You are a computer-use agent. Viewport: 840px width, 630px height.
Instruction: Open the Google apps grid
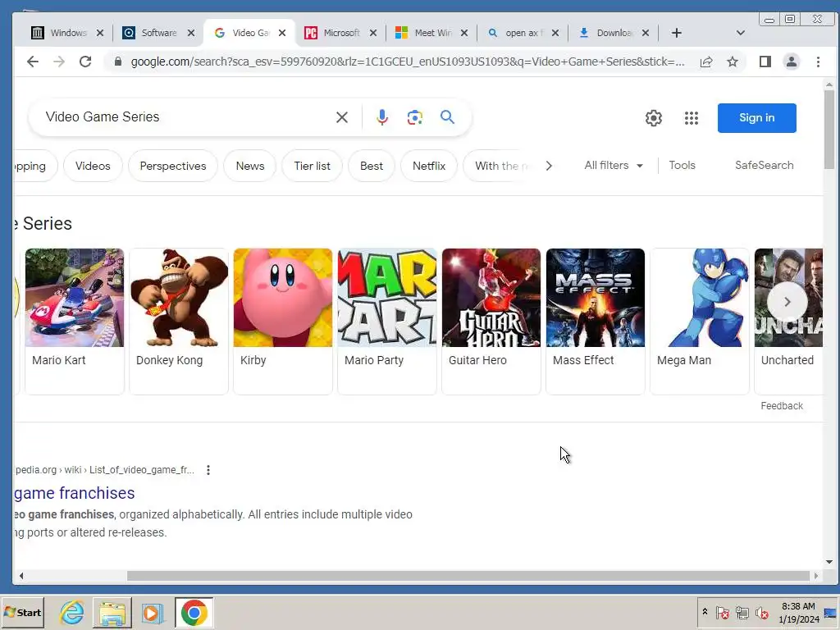pos(692,118)
